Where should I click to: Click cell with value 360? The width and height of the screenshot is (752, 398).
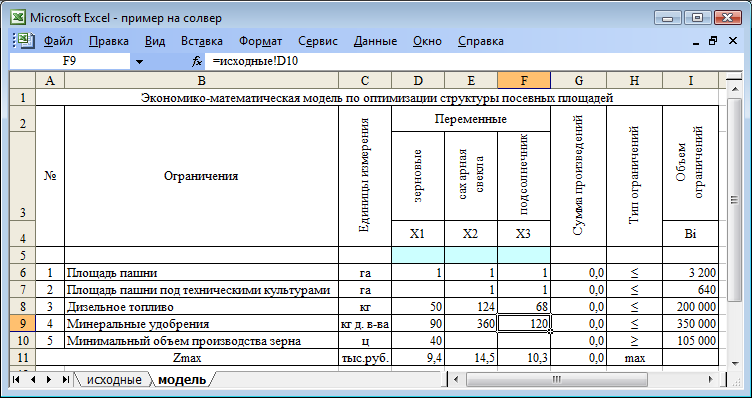(471, 324)
